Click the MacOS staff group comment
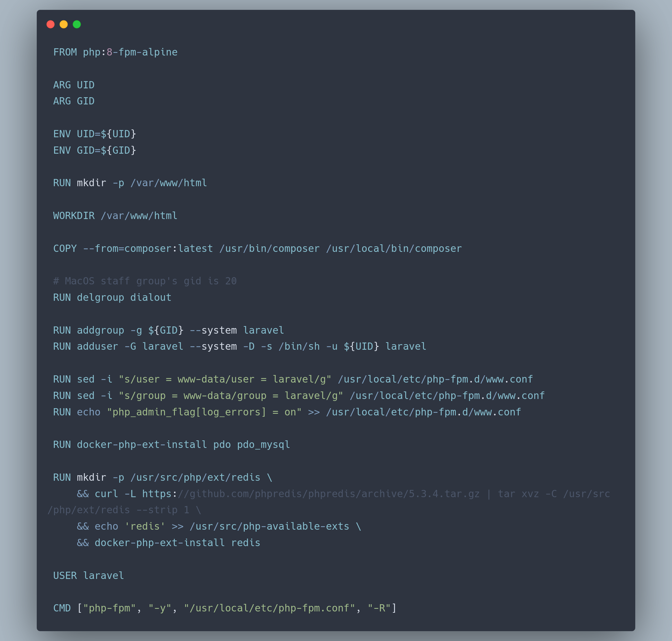The image size is (672, 641). [145, 281]
